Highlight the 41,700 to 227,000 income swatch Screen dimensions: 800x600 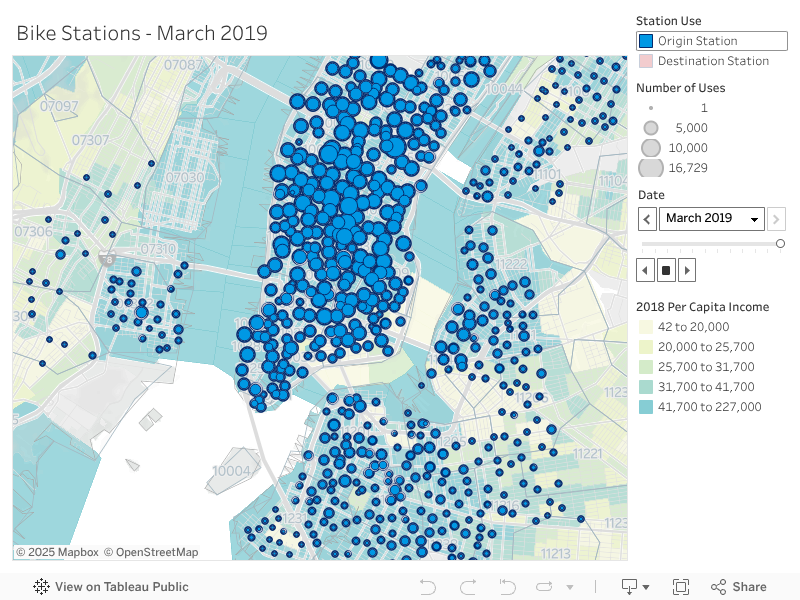coord(646,407)
